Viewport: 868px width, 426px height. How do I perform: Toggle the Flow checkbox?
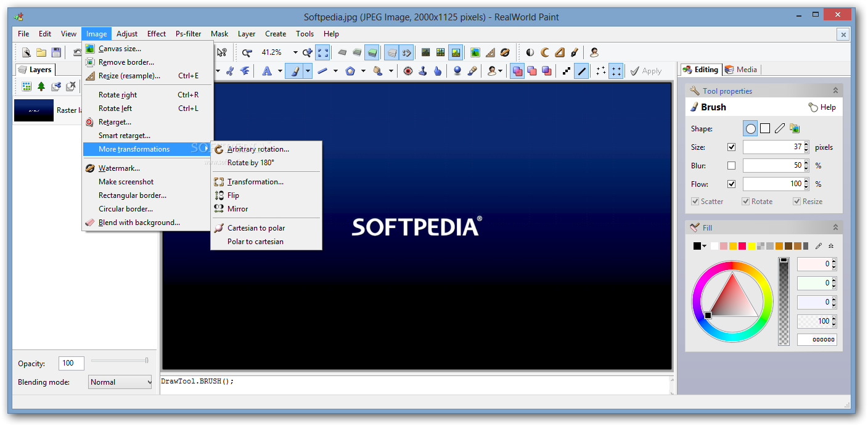[x=732, y=184]
